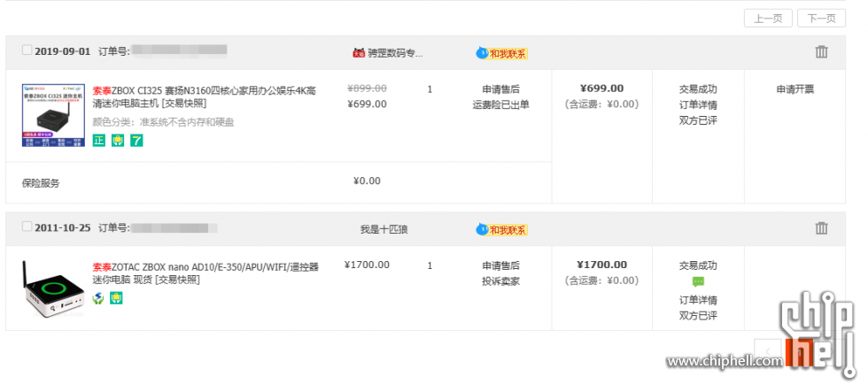Click the bold ¥699.00 order total
This screenshot has height=392, width=868.
(x=601, y=88)
